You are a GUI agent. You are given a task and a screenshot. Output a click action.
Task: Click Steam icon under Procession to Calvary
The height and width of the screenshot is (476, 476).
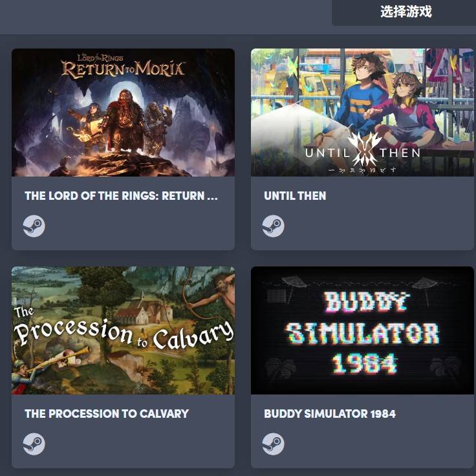pyautogui.click(x=34, y=444)
